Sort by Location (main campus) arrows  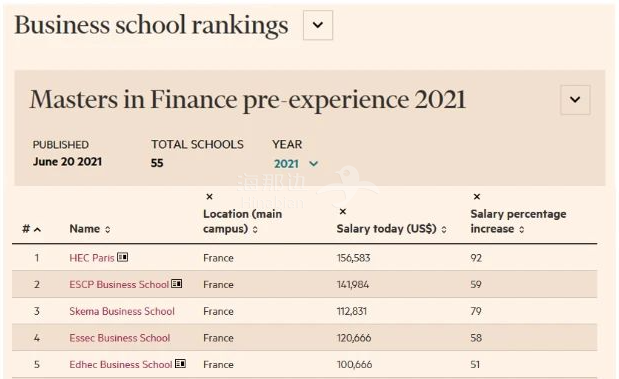(x=255, y=229)
